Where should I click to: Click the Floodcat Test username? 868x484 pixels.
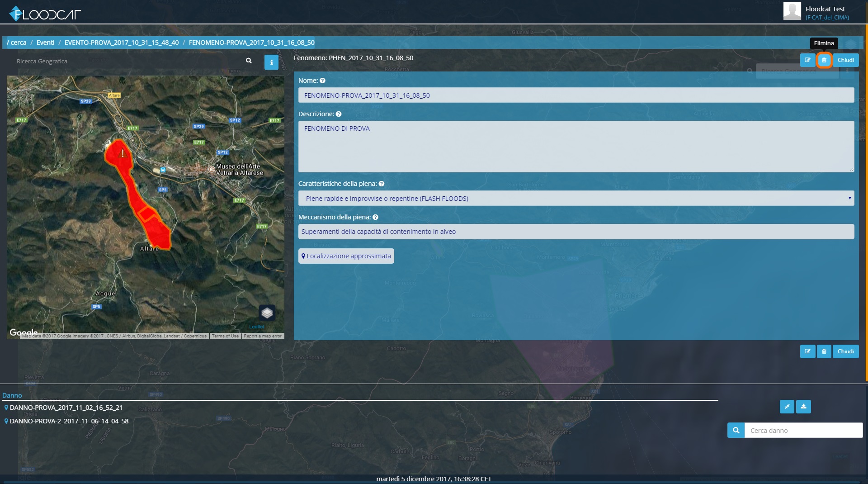(x=825, y=9)
